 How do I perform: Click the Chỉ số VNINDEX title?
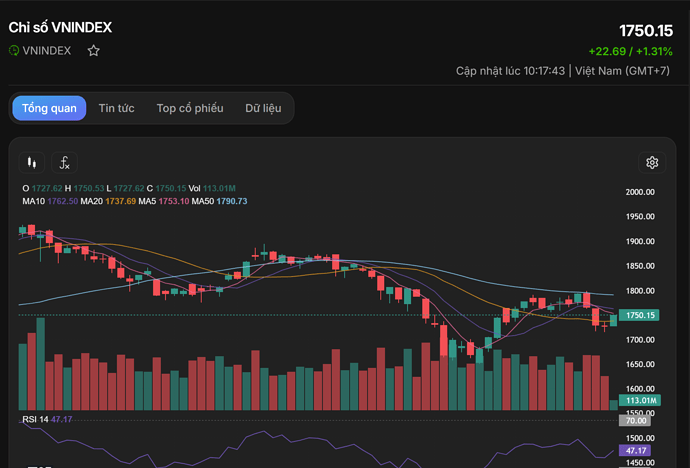click(x=60, y=27)
